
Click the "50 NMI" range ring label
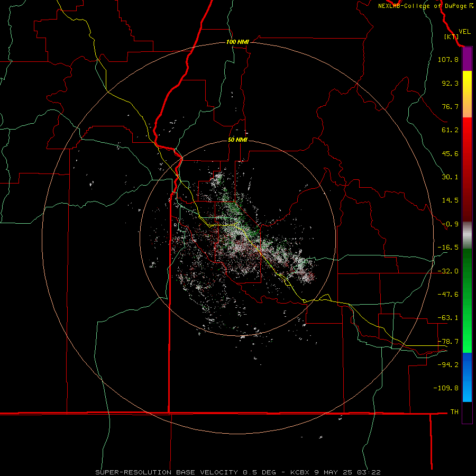[x=237, y=140]
